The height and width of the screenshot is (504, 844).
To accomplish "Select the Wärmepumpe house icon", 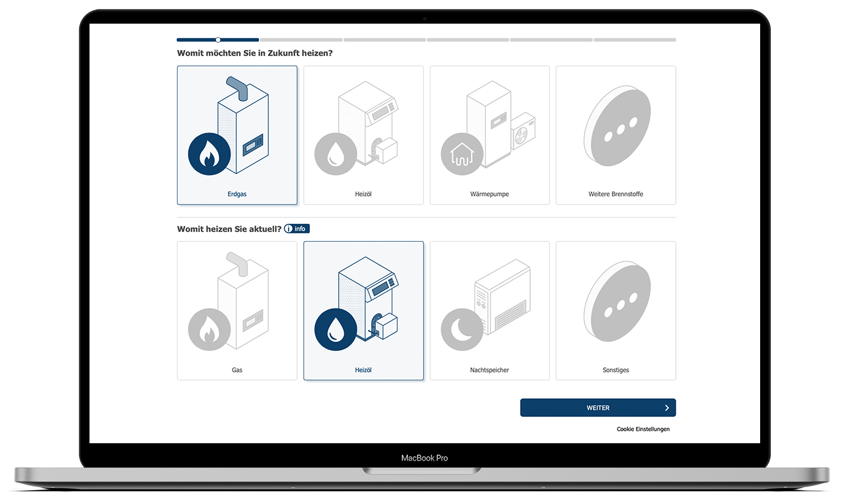I will 461,154.
